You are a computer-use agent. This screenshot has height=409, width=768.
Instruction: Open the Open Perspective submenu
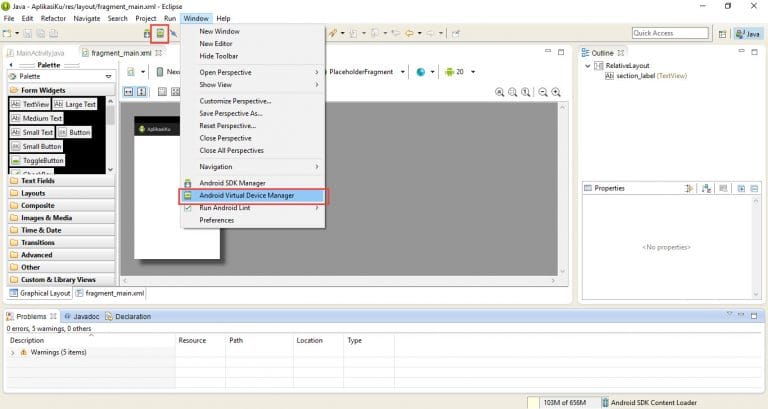click(253, 72)
